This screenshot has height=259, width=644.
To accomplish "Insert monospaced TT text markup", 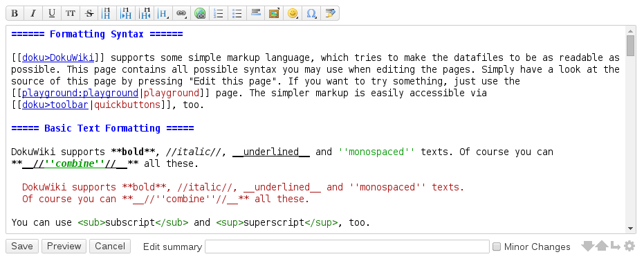I will [x=71, y=13].
